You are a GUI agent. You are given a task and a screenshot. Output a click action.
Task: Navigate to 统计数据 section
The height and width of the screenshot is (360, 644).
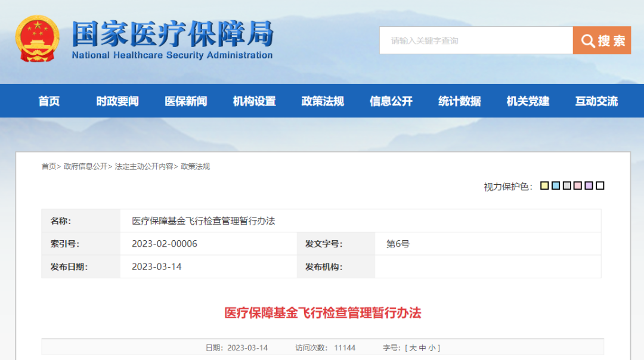click(460, 101)
